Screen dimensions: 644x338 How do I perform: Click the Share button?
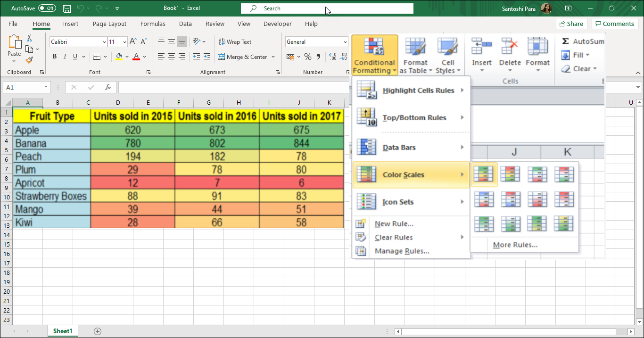[571, 23]
